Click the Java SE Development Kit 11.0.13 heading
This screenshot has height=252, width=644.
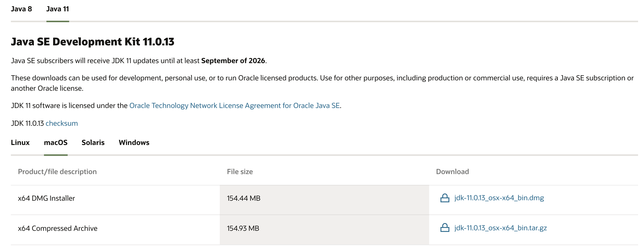coord(93,42)
